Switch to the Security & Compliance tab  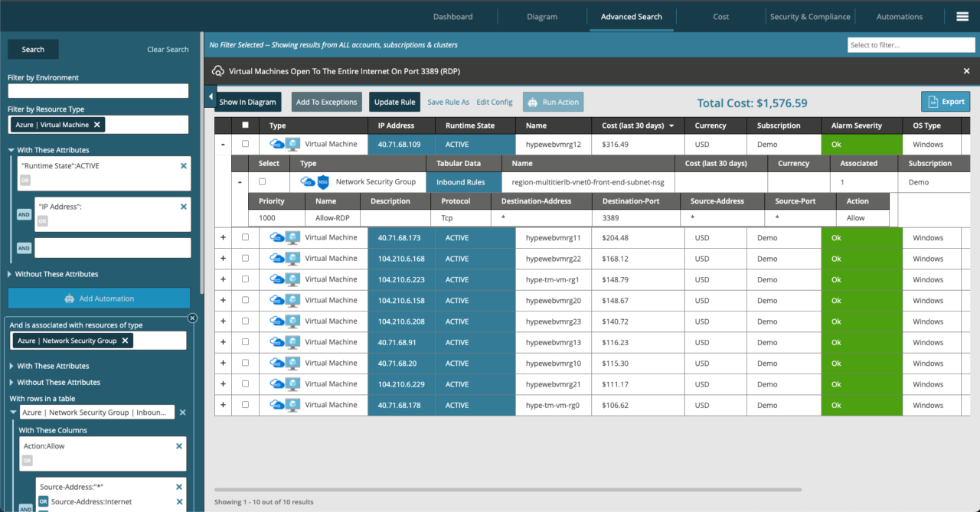[810, 16]
